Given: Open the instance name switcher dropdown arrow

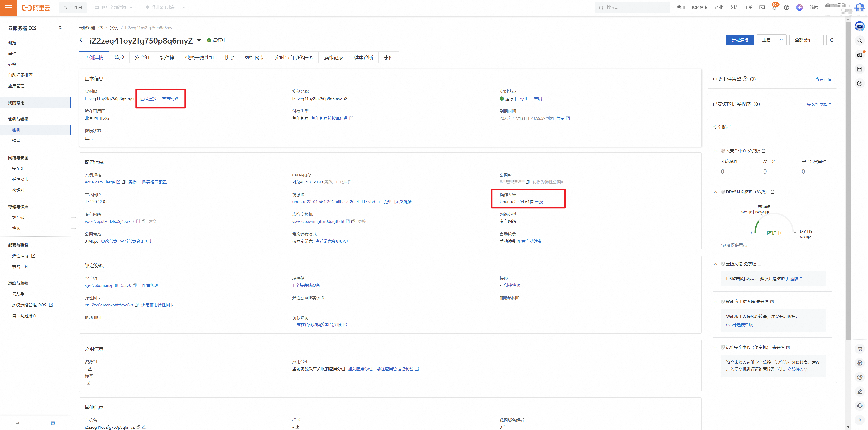Looking at the screenshot, I should coord(199,40).
